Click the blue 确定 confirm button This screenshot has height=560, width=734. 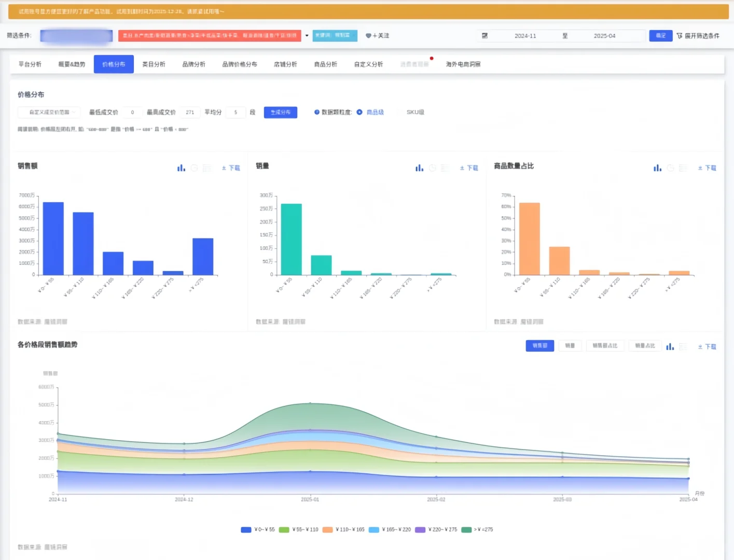pos(661,36)
